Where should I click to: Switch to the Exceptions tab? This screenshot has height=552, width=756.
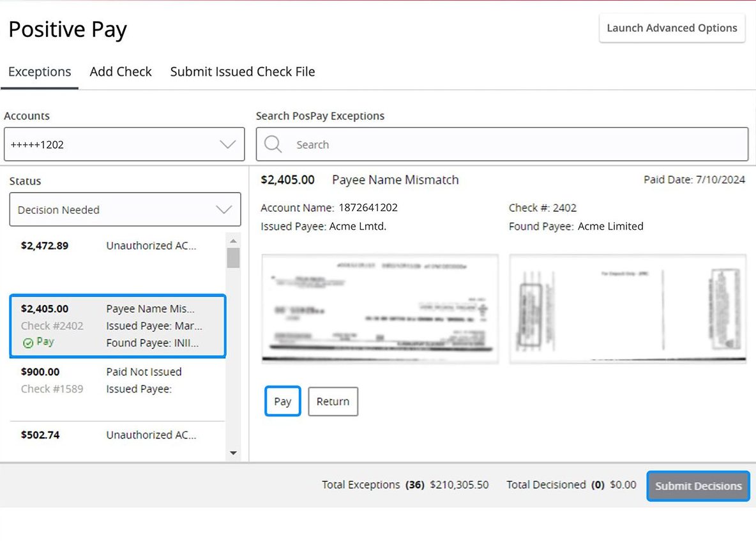tap(40, 71)
